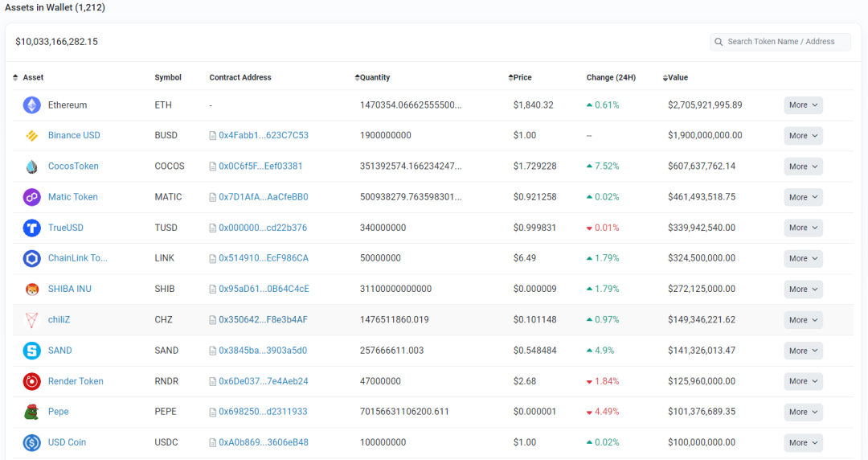Open the More dropdown for USD Coin

803,443
